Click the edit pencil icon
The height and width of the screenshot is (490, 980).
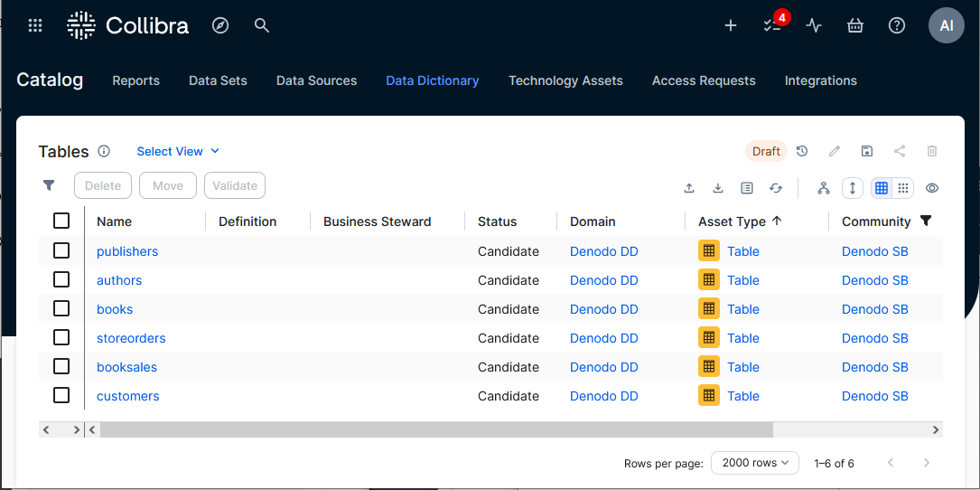pos(835,151)
